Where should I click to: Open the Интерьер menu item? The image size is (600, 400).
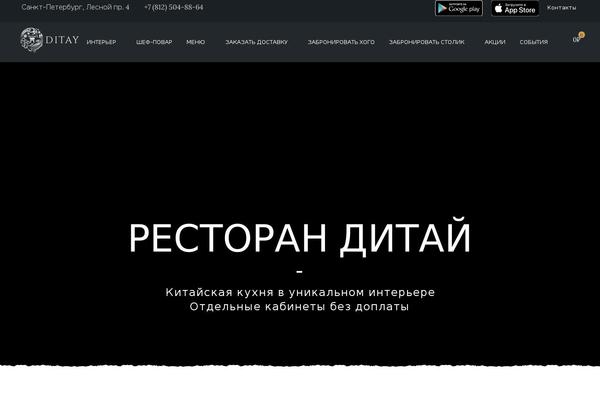tap(101, 42)
